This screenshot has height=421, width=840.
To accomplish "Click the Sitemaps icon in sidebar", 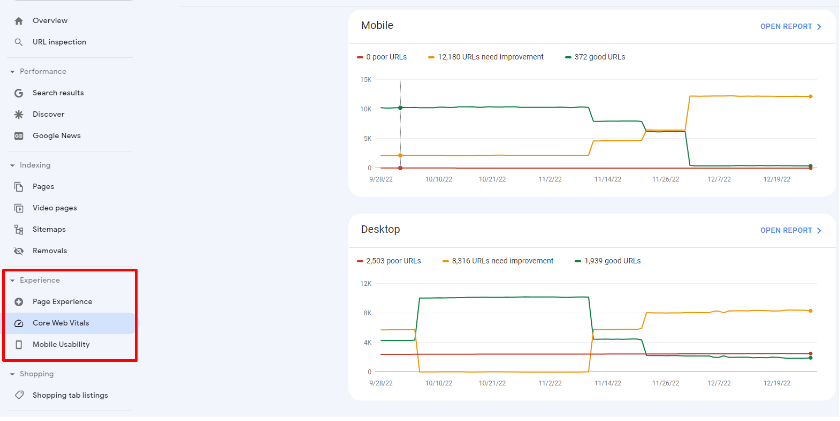I will (19, 229).
